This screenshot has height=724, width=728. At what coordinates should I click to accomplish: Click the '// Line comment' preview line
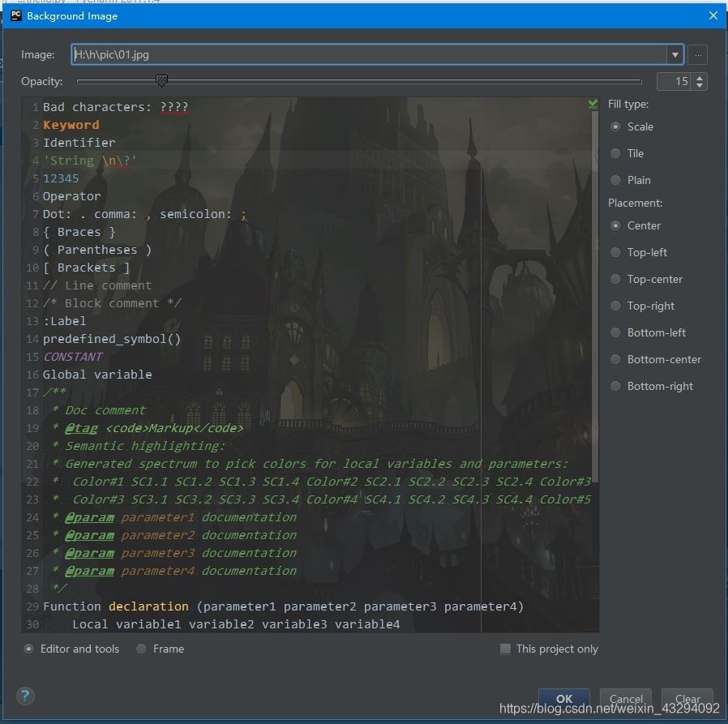[97, 285]
